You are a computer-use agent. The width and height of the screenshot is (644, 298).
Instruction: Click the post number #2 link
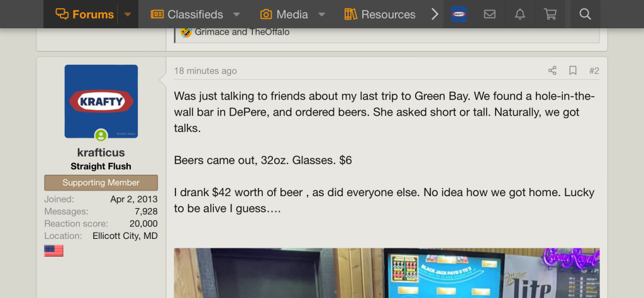[594, 70]
